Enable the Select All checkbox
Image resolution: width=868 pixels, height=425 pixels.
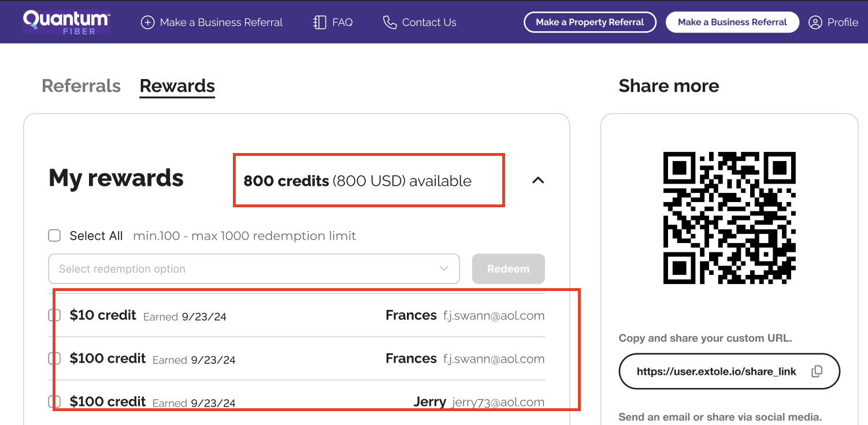(x=54, y=235)
